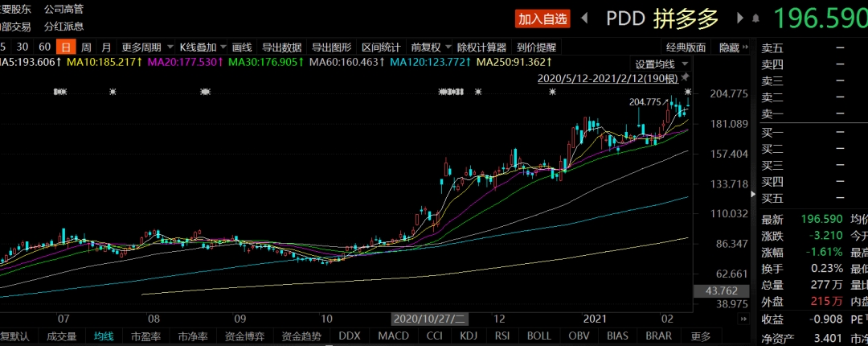
Task: Select the 周 weekly period
Action: (x=86, y=47)
